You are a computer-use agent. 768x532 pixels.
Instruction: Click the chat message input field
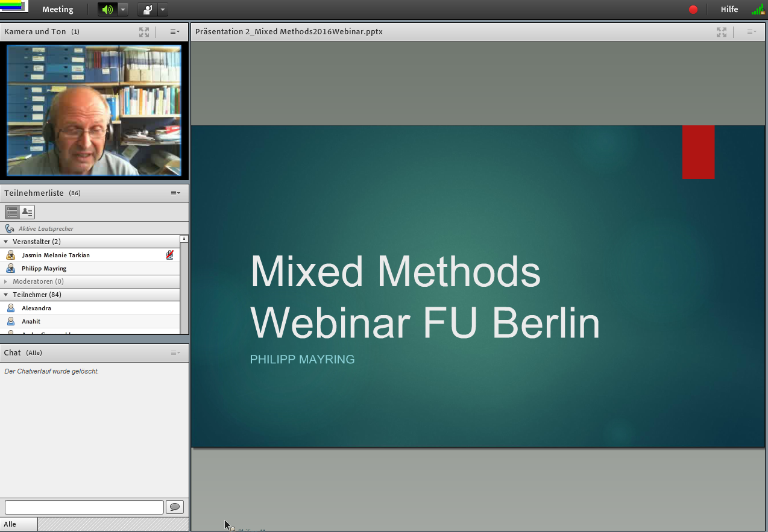[84, 507]
